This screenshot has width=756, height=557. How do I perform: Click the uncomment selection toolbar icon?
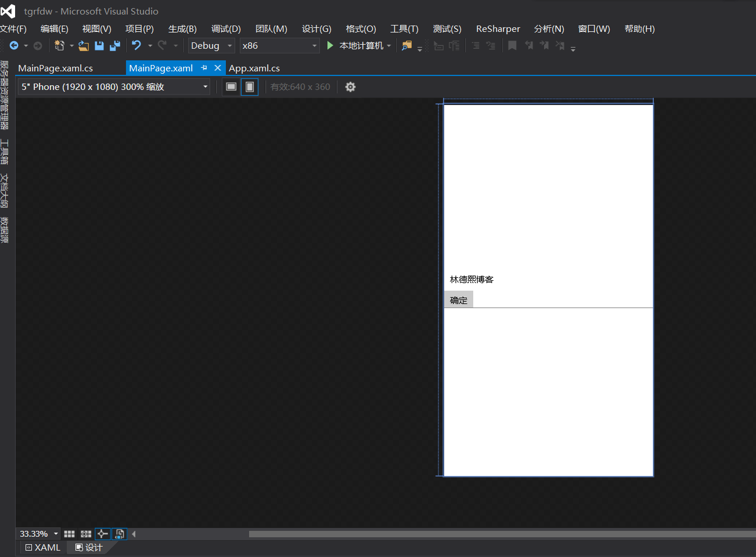click(x=454, y=45)
